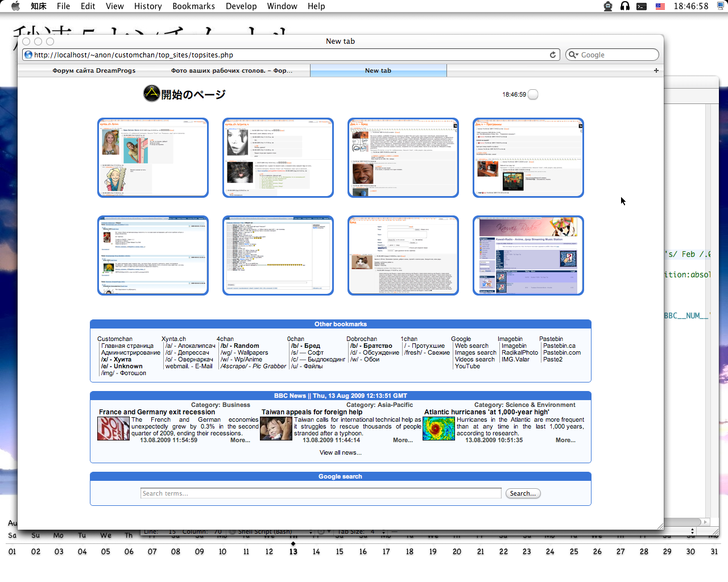This screenshot has height=582, width=728.
Task: Open the Help menu
Action: [x=316, y=6]
